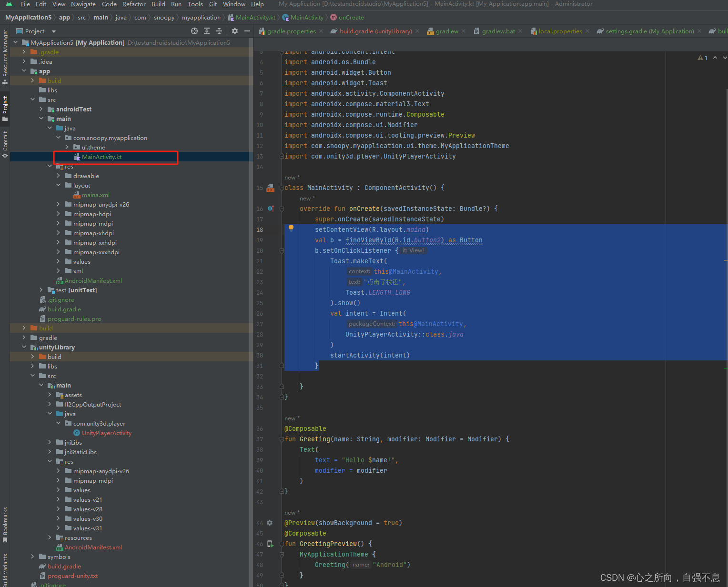Toggle the Bookmarks tool window
Viewport: 728px width, 587px height.
[x=5, y=524]
